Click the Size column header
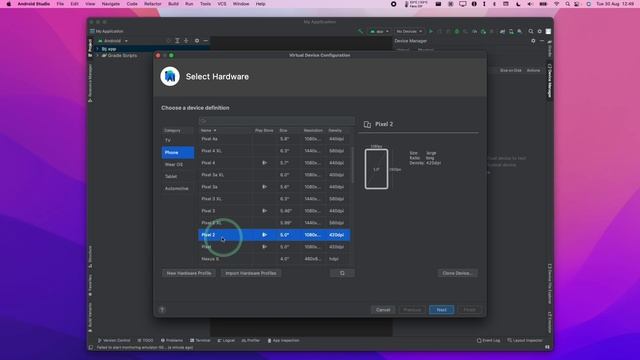Screen dimensions: 640x360 pos(289,130)
